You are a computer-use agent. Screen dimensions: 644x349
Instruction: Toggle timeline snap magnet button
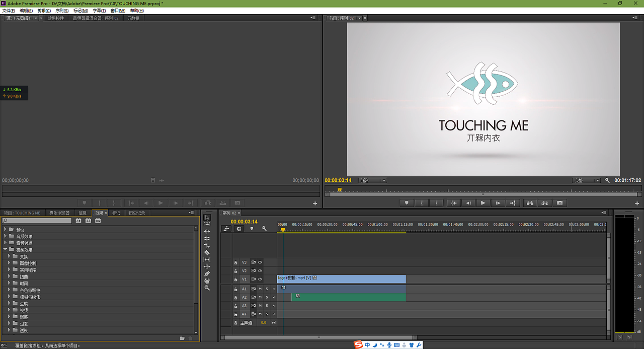(239, 229)
